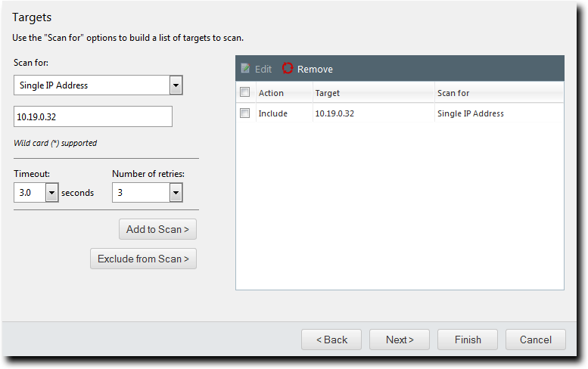This screenshot has width=588, height=369.
Task: Click the Timeout value field showing 3.0
Action: [30, 193]
